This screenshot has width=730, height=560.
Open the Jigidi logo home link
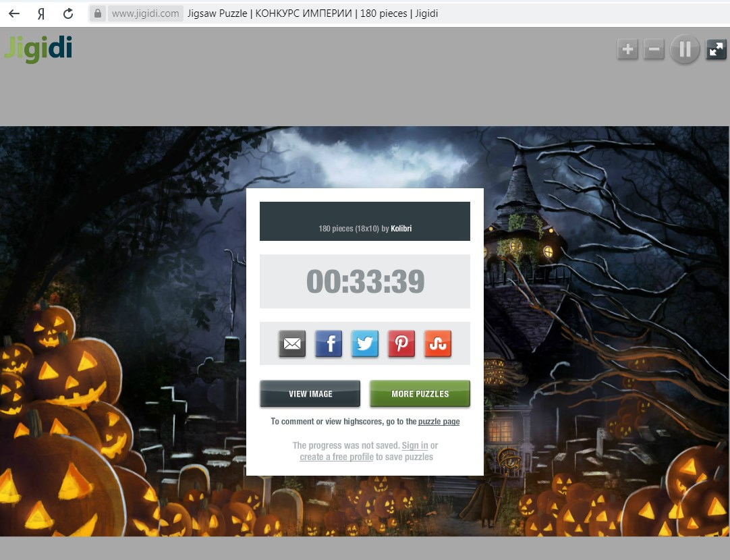point(38,49)
